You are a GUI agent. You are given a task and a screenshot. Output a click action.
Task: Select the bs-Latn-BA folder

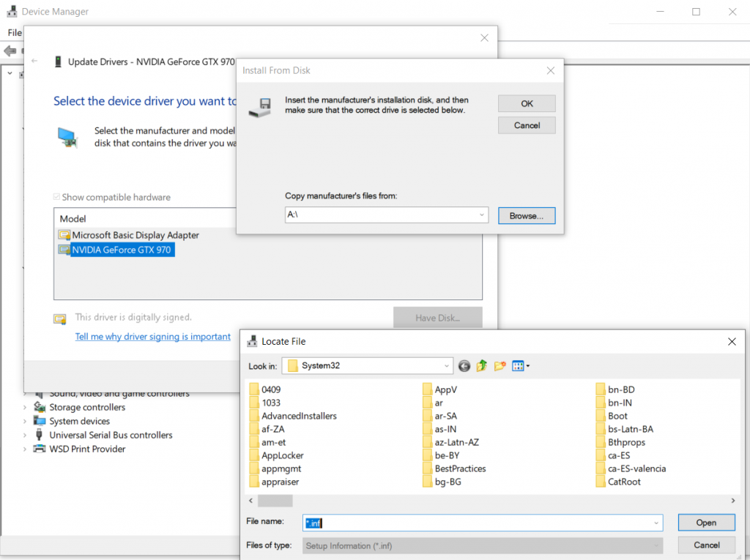[x=625, y=429]
